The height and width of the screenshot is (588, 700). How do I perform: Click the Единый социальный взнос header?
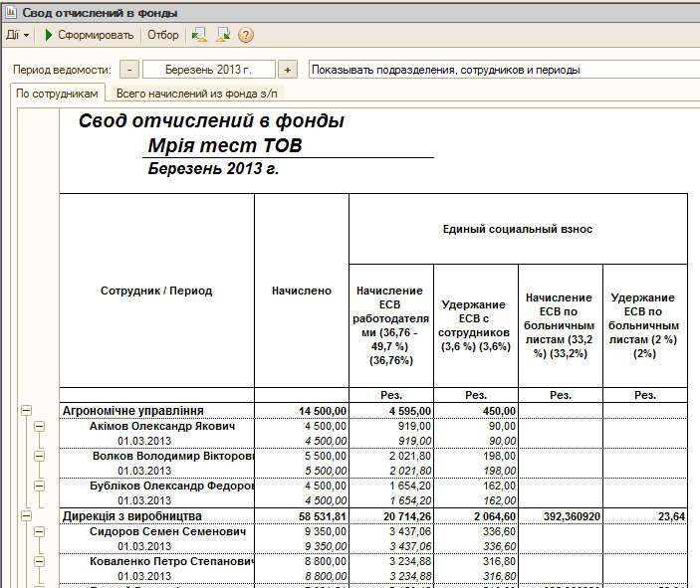click(x=518, y=229)
